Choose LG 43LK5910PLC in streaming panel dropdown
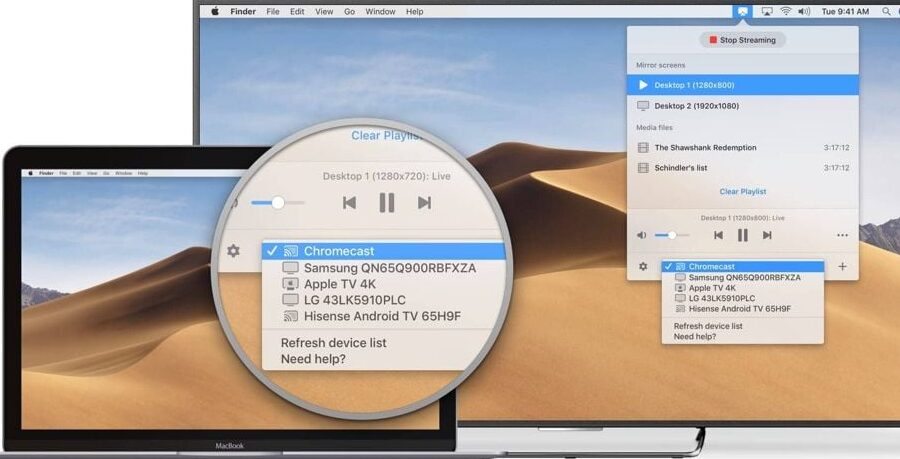The height and width of the screenshot is (459, 900). coord(743,298)
